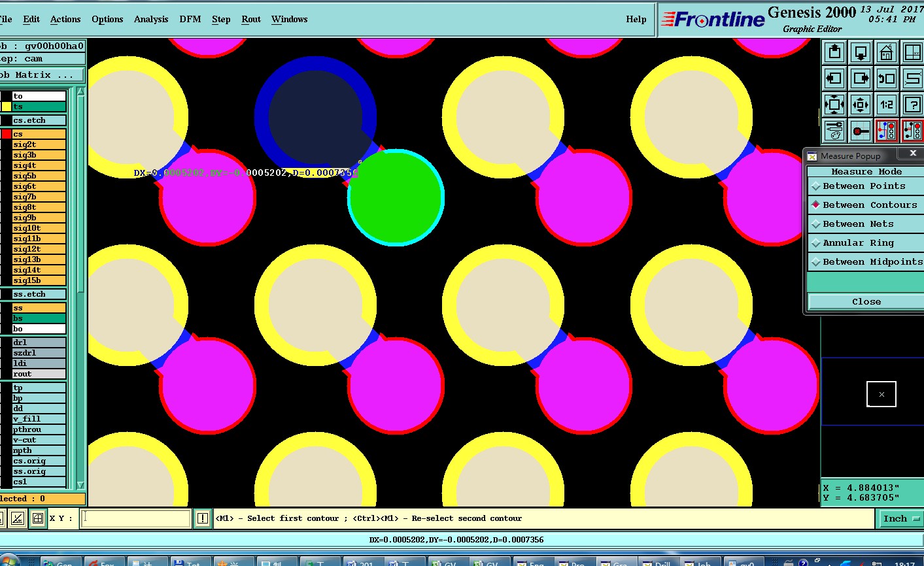Toggle the colored net traffic-light icon
The height and width of the screenshot is (566, 924).
[x=887, y=131]
